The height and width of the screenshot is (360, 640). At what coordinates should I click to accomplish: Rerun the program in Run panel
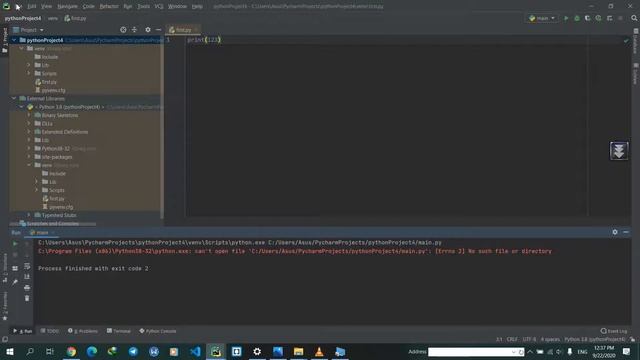[x=15, y=244]
